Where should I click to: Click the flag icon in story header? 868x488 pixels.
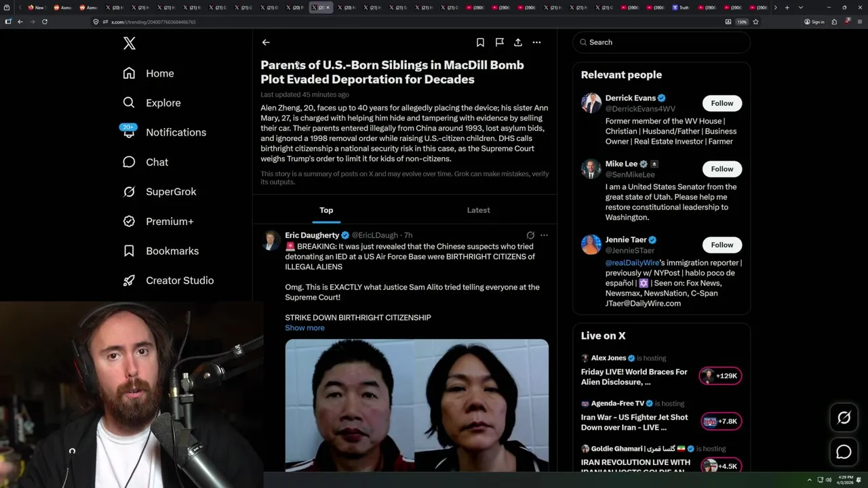(x=499, y=42)
